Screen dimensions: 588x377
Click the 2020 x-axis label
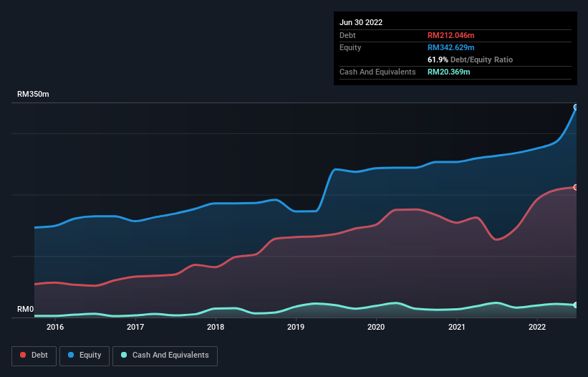pos(376,327)
